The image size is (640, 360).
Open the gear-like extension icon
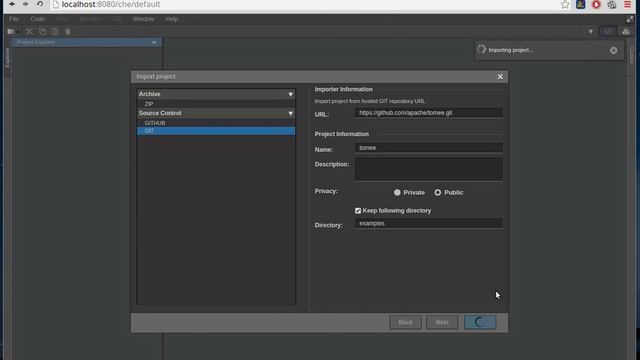pyautogui.click(x=611, y=4)
